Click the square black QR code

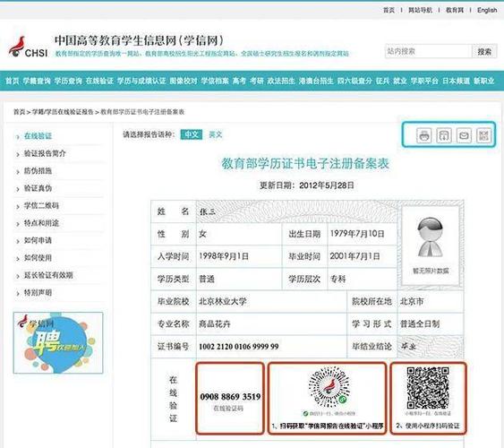click(428, 388)
